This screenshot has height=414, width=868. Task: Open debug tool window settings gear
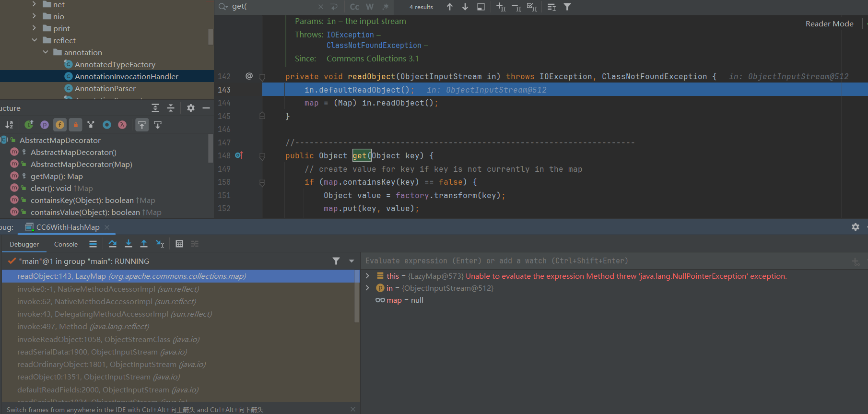coord(856,227)
